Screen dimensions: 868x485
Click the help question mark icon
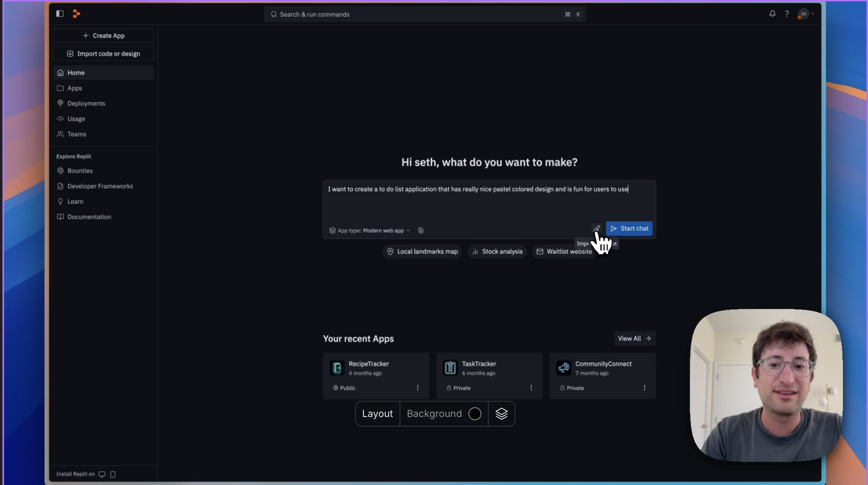tap(787, 14)
